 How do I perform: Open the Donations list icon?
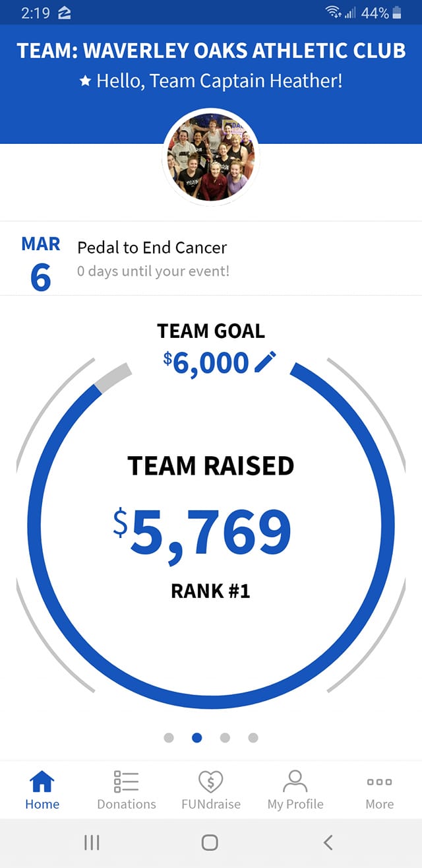(126, 782)
